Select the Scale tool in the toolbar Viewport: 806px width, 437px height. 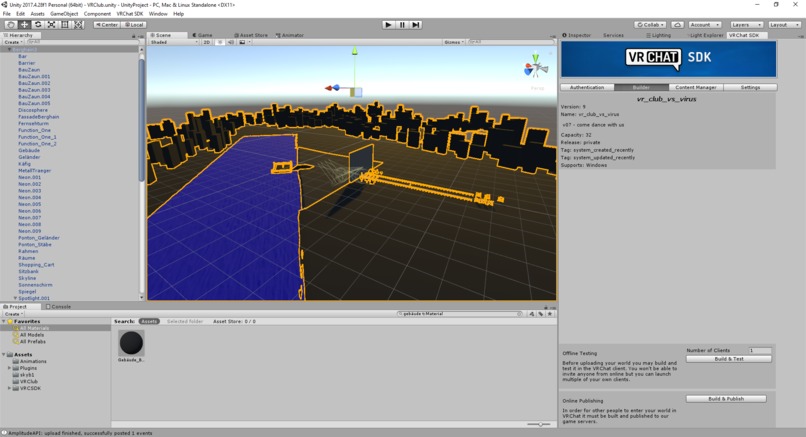pyautogui.click(x=51, y=24)
